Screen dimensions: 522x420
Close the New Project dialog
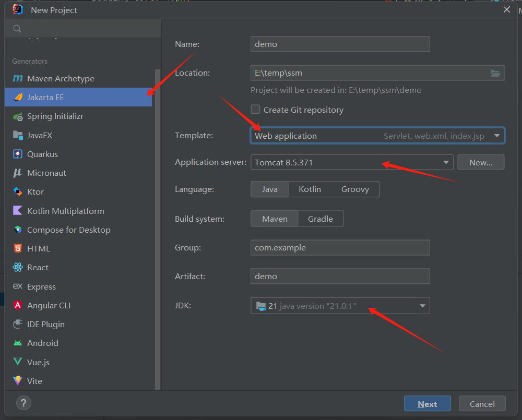[507, 9]
